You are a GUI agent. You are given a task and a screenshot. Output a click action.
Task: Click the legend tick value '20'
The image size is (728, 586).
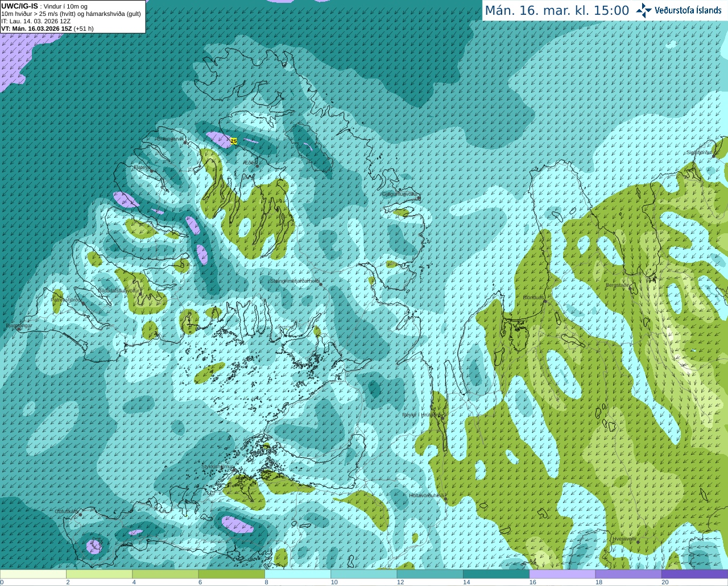point(665,582)
